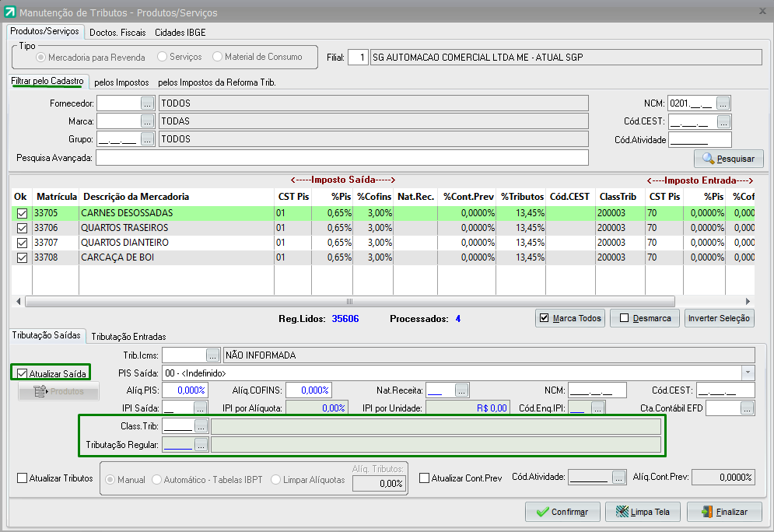
Task: Click the Cta.Contábil EFD lookup button
Action: (747, 408)
